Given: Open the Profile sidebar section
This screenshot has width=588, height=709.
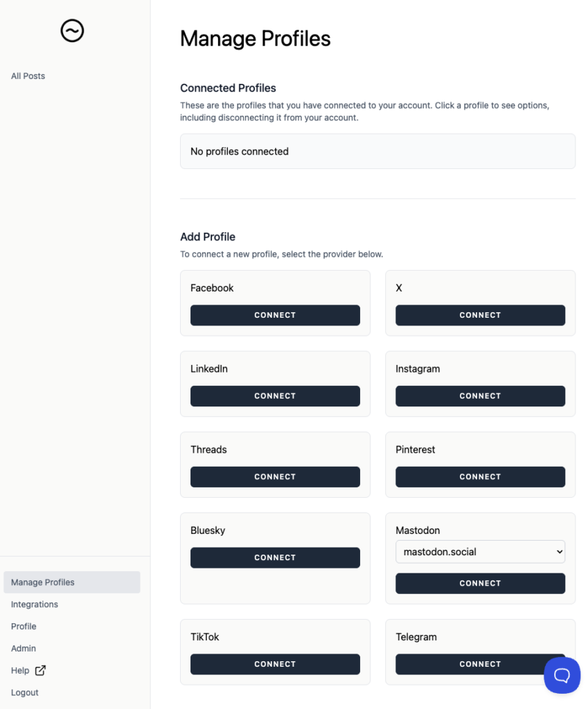Looking at the screenshot, I should point(23,626).
